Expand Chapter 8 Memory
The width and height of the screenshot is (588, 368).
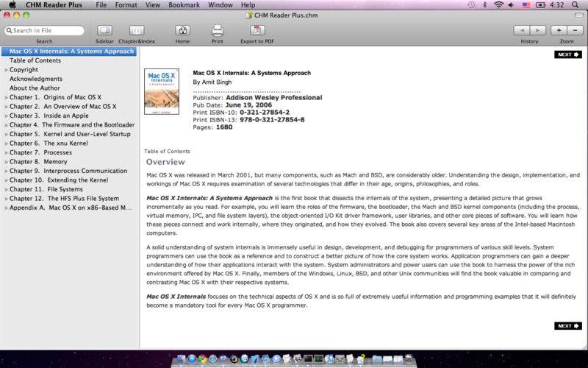point(7,162)
